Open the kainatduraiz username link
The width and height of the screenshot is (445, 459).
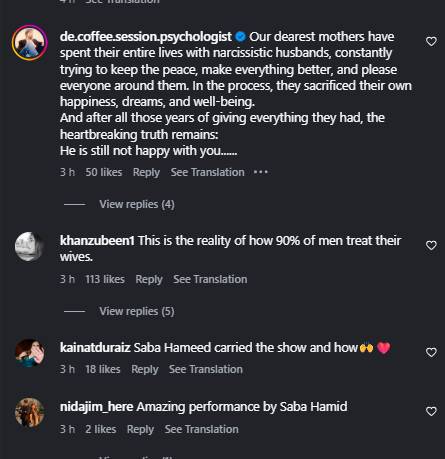click(x=95, y=347)
